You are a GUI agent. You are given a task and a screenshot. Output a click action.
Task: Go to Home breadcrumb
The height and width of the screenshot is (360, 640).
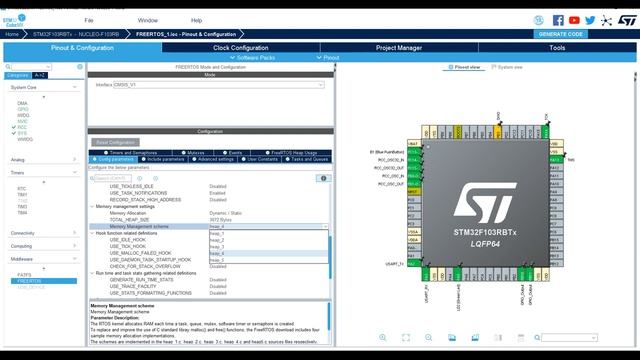[x=12, y=34]
